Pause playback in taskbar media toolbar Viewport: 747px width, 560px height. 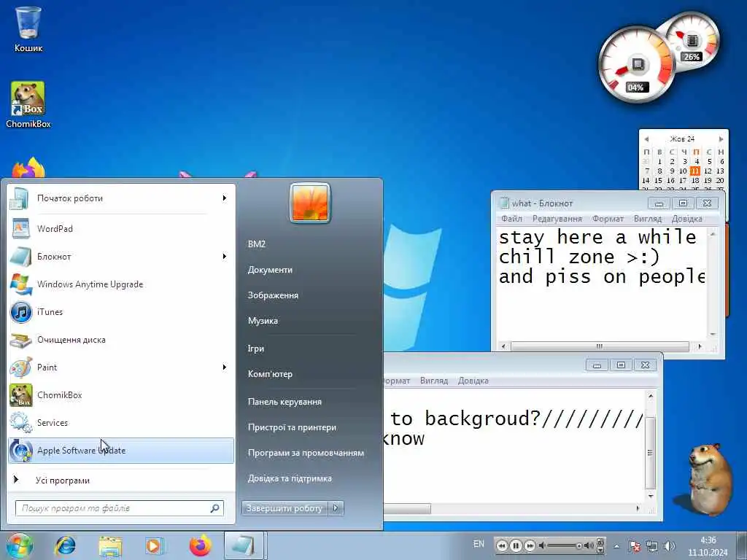coord(516,545)
